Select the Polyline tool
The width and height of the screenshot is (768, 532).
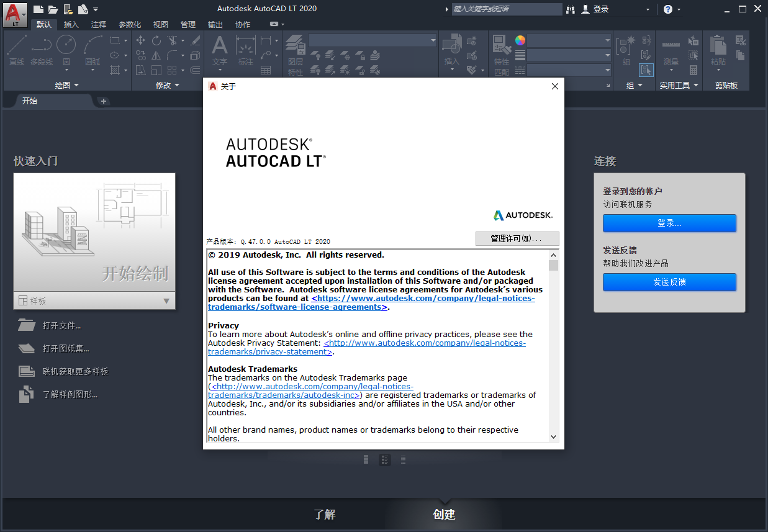tap(42, 45)
